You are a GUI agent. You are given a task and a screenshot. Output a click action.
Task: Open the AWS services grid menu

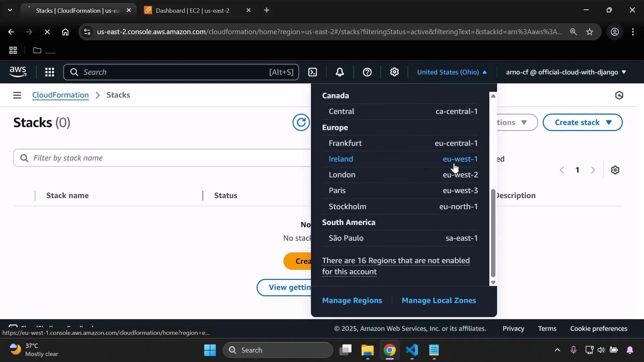(49, 72)
